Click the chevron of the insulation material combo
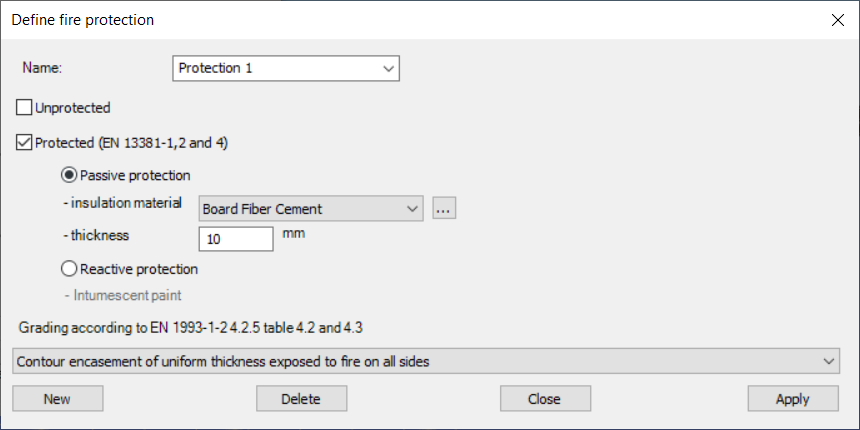Image resolution: width=860 pixels, height=430 pixels. [x=412, y=209]
